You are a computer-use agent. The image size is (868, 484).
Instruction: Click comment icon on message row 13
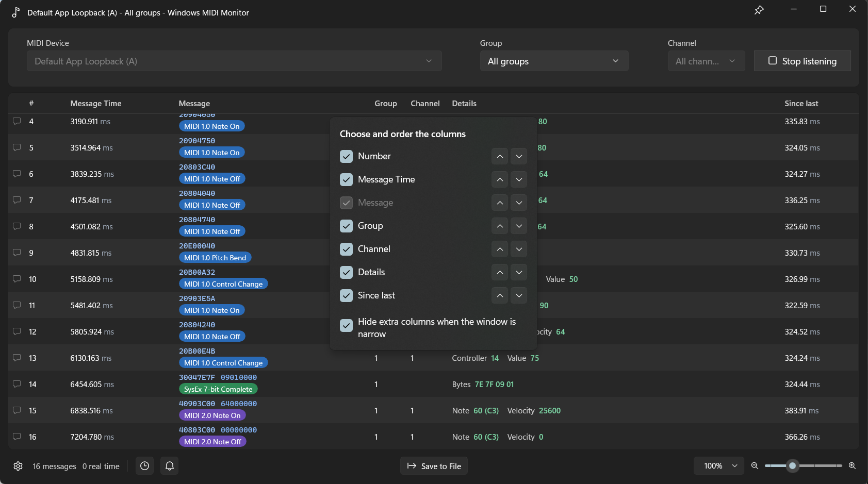(x=17, y=358)
